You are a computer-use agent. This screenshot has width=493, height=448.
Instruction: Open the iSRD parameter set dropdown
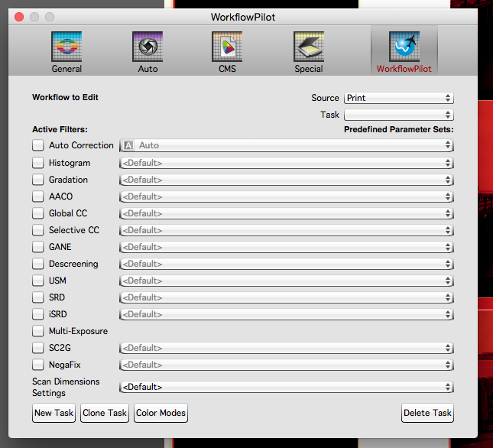coord(286,314)
